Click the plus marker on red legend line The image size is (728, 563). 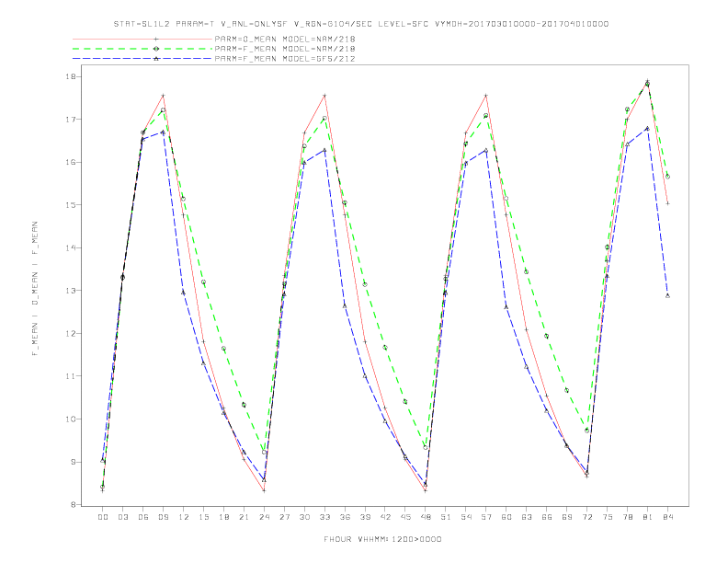point(156,39)
